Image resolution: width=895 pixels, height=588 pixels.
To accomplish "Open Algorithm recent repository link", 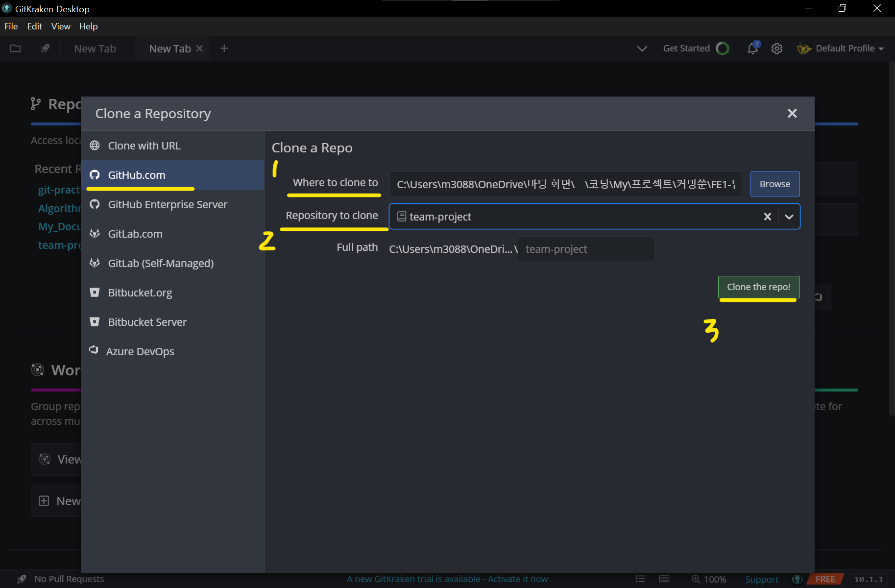I will (x=59, y=208).
